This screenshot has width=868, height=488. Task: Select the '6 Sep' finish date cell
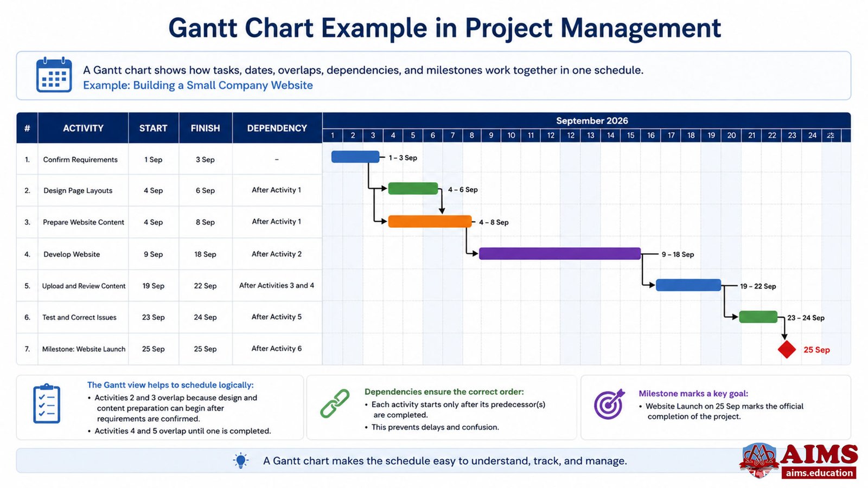pyautogui.click(x=205, y=190)
